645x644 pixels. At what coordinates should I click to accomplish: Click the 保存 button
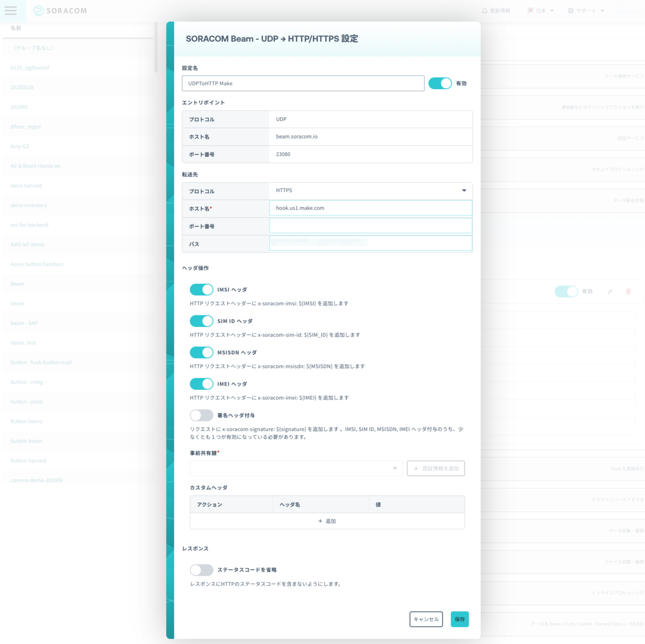pos(460,619)
